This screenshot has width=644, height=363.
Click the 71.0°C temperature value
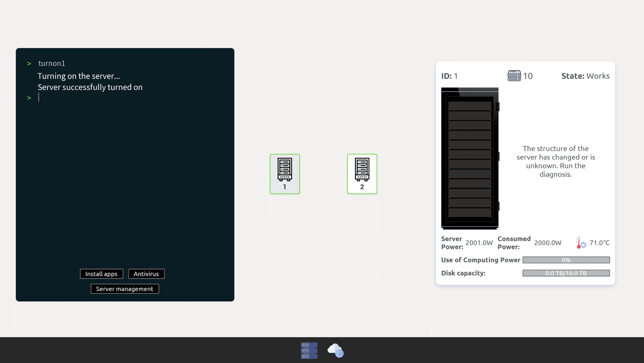tap(599, 243)
